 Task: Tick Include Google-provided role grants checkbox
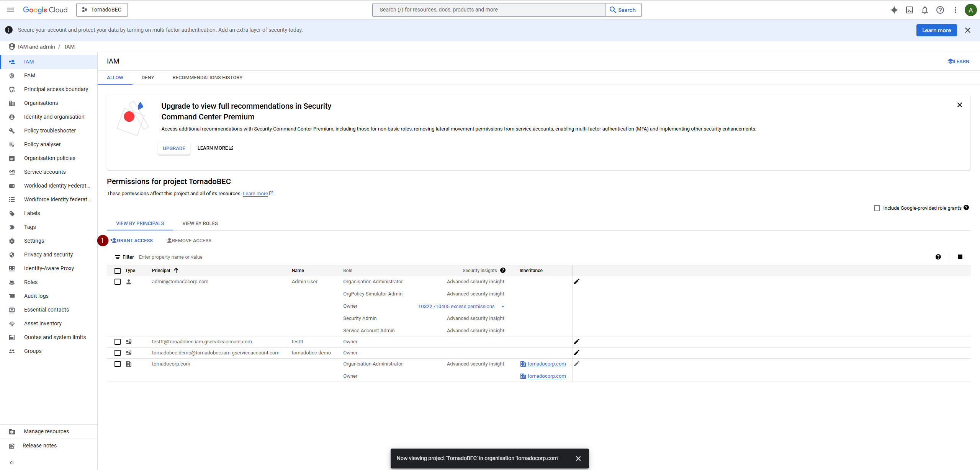(877, 208)
